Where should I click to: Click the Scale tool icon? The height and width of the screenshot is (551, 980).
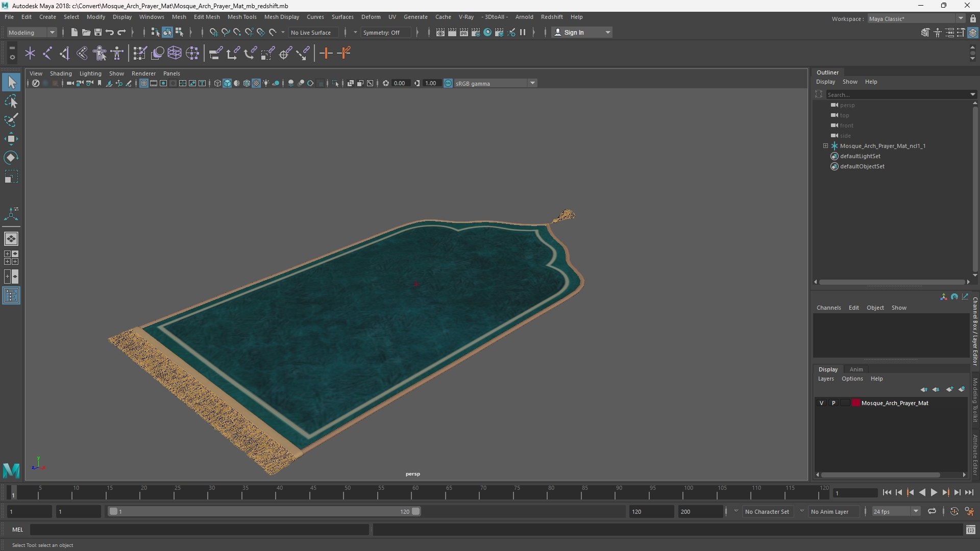click(x=11, y=177)
